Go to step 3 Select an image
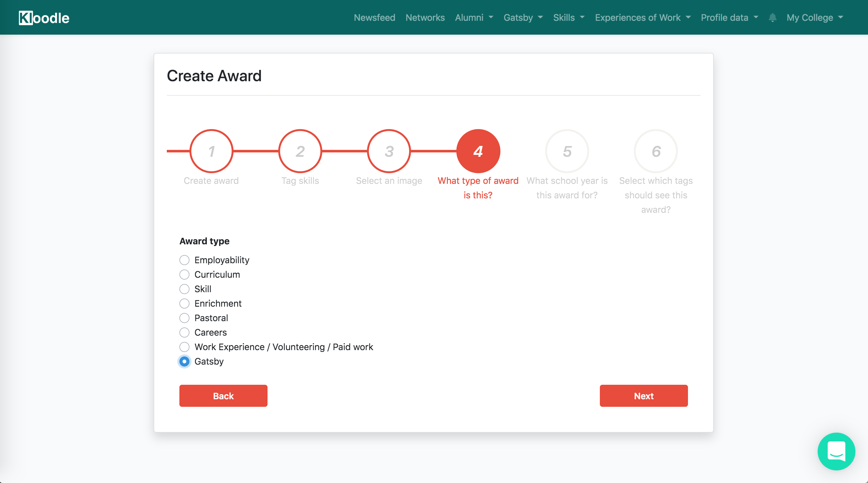Screen dimensions: 868x483 pos(389,151)
